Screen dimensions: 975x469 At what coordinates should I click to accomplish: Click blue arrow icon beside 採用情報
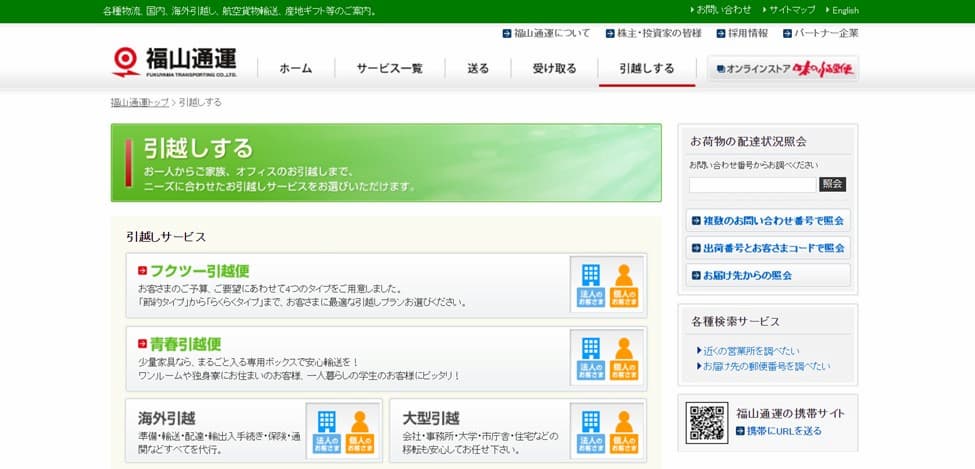click(x=721, y=34)
